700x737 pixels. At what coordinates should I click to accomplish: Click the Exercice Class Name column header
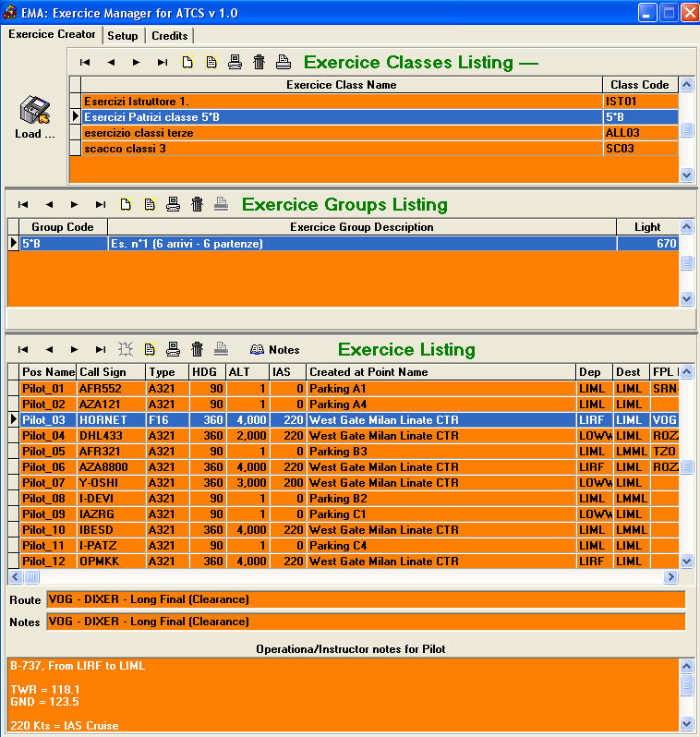pyautogui.click(x=342, y=85)
